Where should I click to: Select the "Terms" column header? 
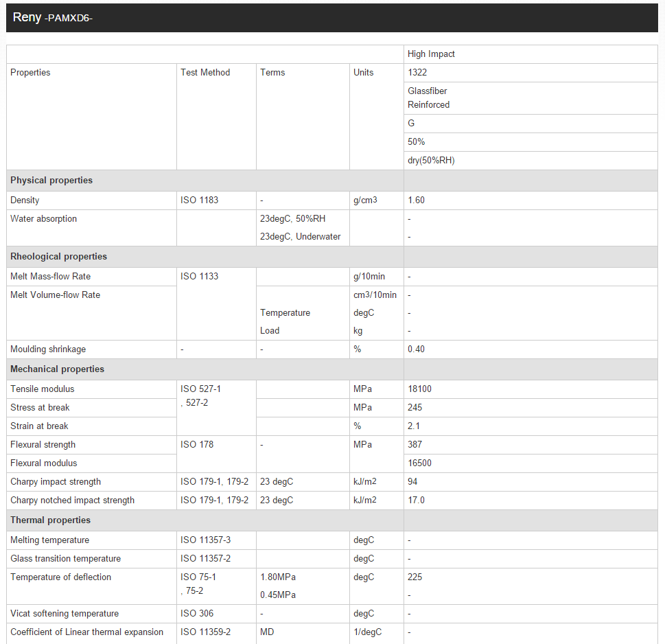pyautogui.click(x=272, y=73)
